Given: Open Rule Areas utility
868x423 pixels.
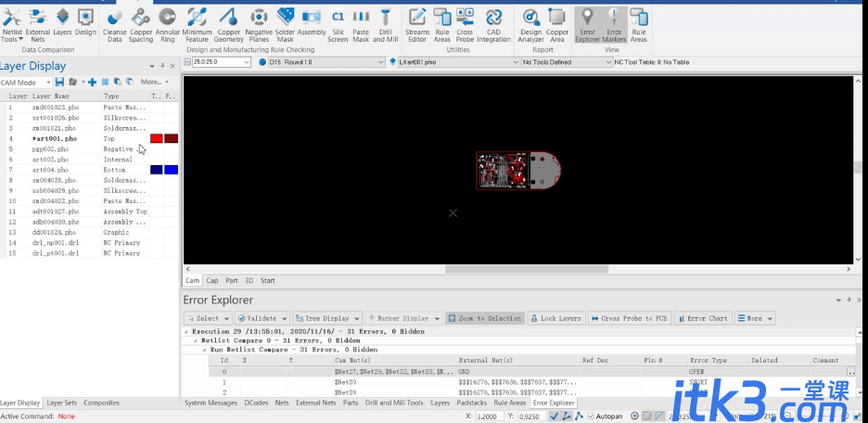Looking at the screenshot, I should tap(441, 25).
